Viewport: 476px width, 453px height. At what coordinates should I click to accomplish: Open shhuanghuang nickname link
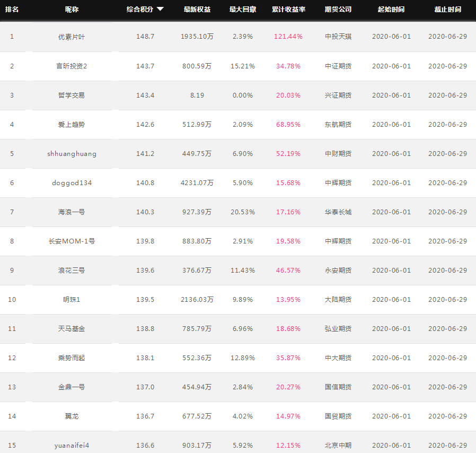[72, 154]
